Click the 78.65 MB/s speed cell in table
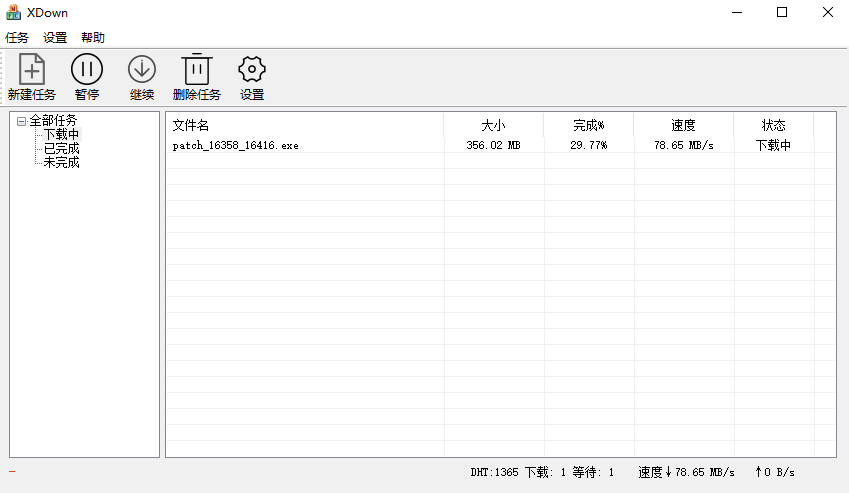This screenshot has height=493, width=849. point(684,146)
